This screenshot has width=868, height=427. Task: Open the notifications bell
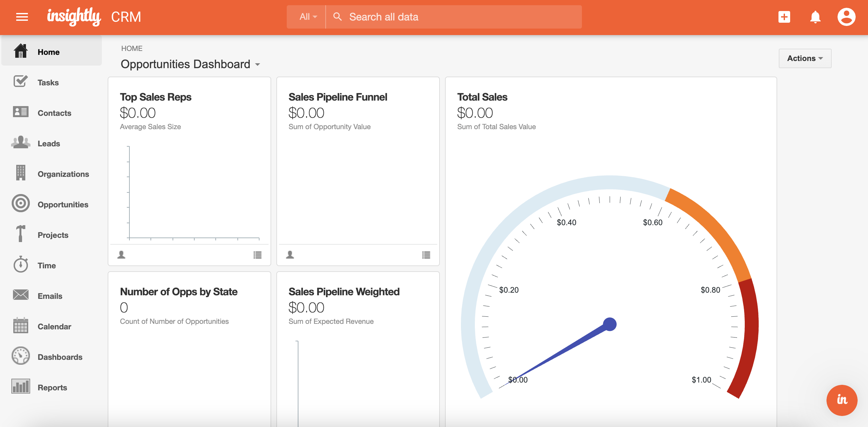[815, 17]
